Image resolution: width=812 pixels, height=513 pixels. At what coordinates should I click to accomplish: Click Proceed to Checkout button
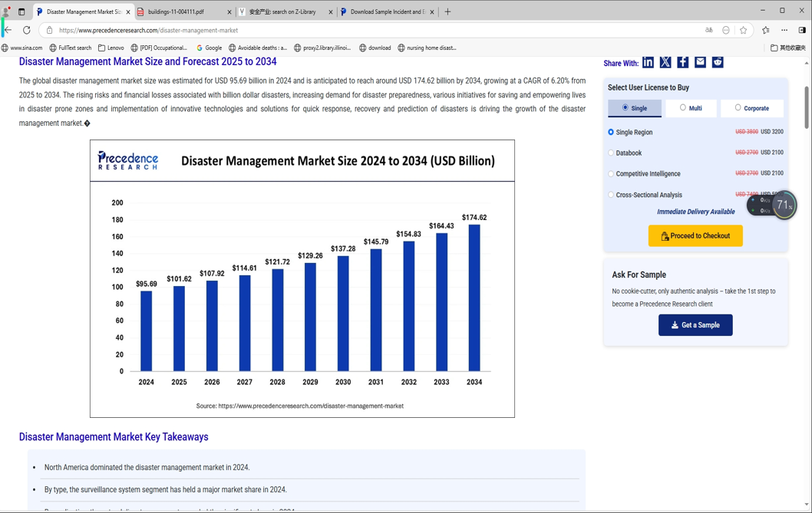[695, 235]
